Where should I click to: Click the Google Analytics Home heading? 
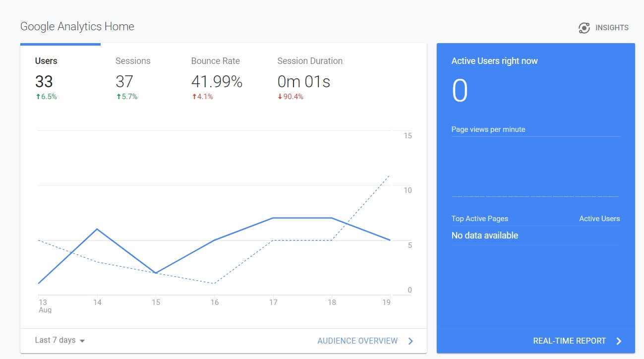[x=77, y=27]
